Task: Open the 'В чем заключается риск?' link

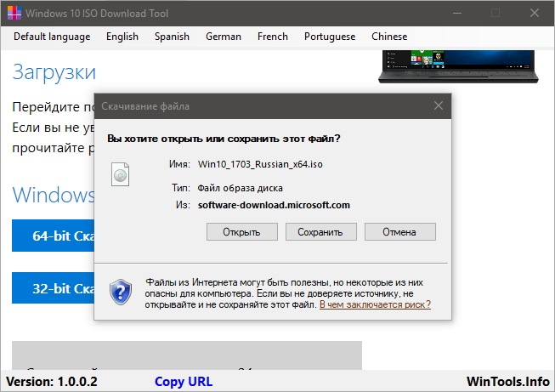Action: click(375, 304)
